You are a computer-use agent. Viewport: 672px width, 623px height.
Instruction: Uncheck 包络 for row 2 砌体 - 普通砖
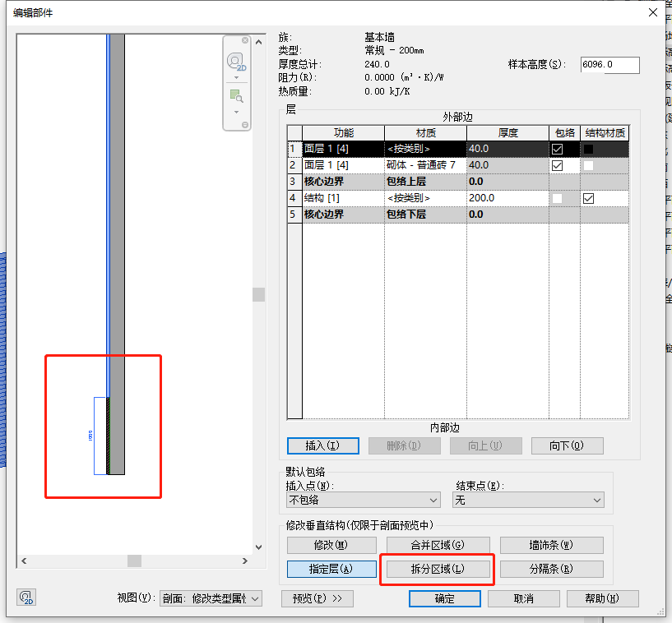pos(557,165)
